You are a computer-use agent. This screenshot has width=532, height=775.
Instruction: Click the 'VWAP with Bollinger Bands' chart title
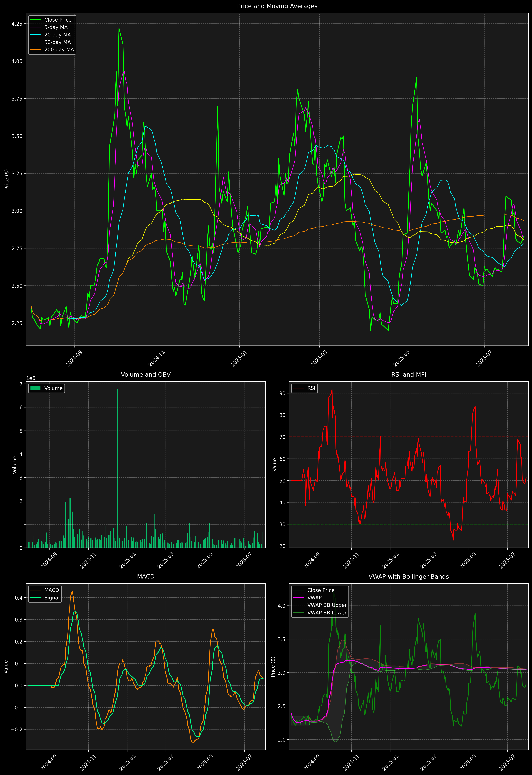(x=409, y=577)
